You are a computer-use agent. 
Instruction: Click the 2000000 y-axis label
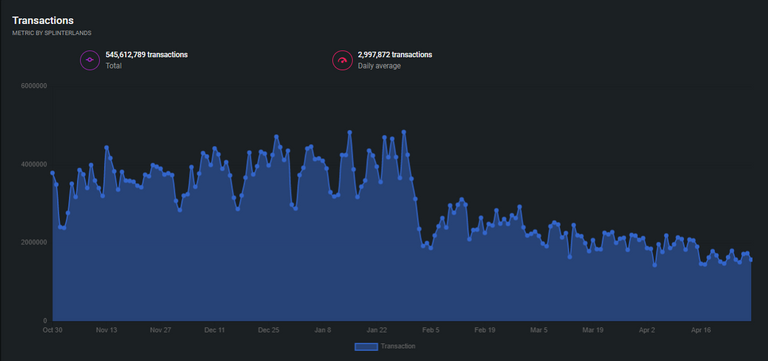point(34,242)
